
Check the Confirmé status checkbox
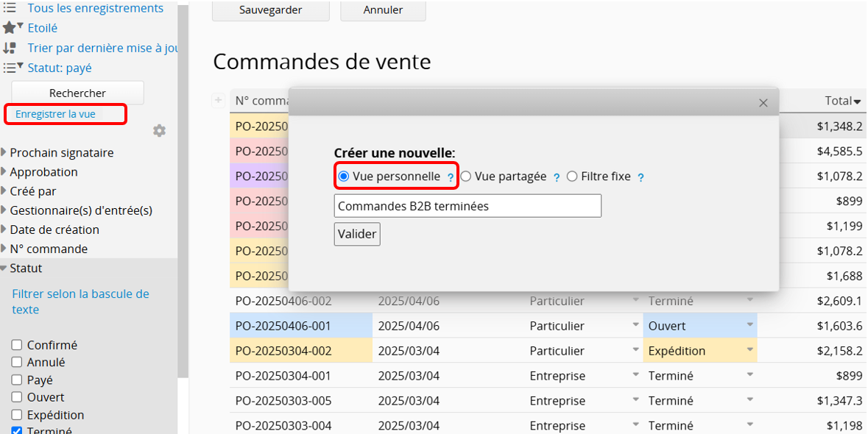[17, 345]
